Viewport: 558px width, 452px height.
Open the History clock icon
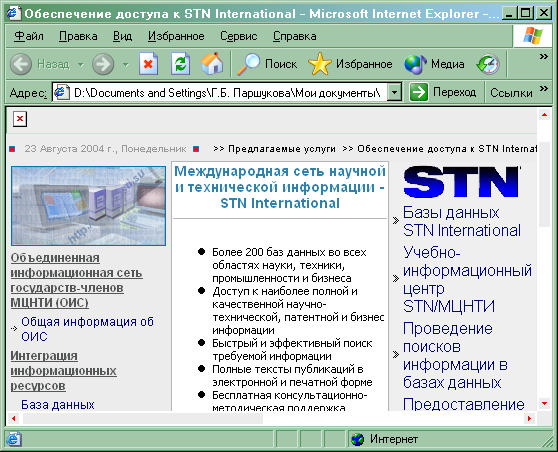[488, 64]
